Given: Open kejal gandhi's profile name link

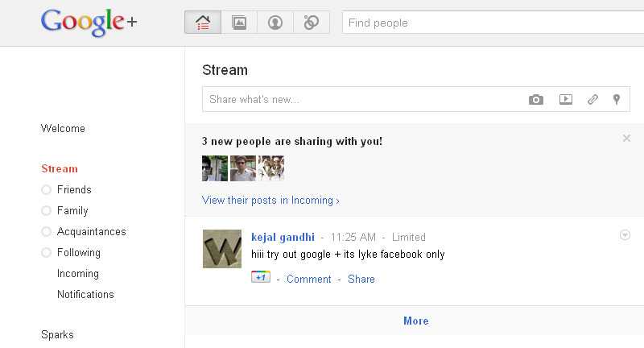Looking at the screenshot, I should click(283, 238).
